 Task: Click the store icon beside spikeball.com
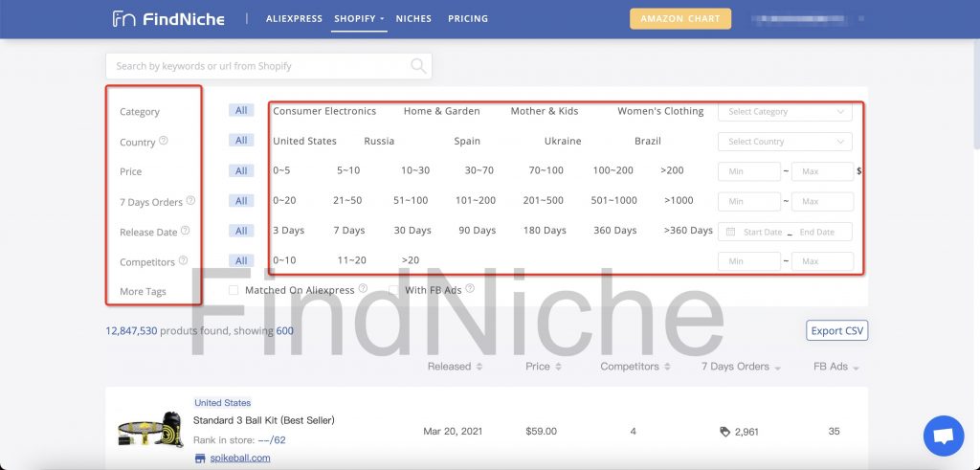200,459
